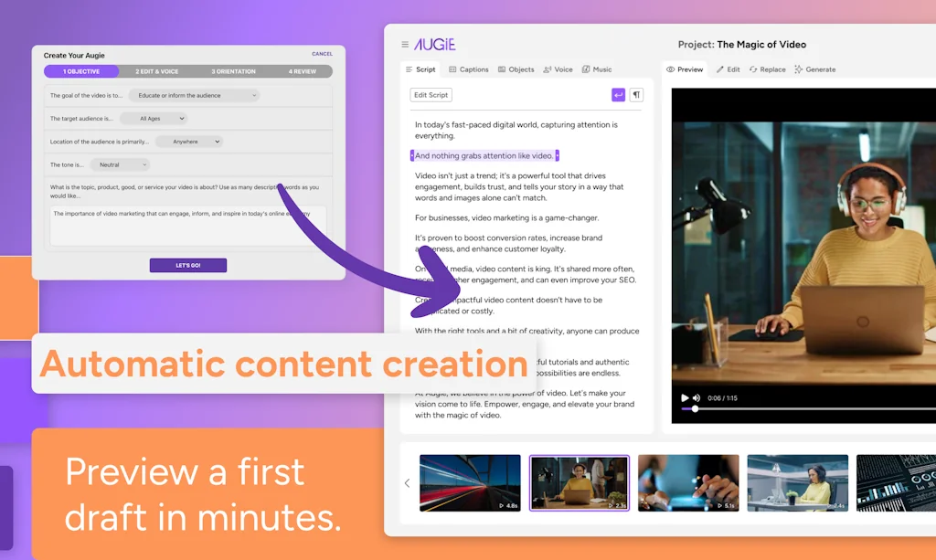Select the woman at white desk clip thumbnail
936x560 pixels.
point(797,483)
